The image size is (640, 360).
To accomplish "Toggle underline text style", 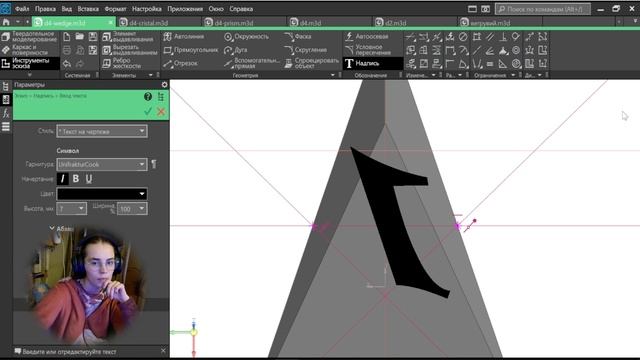I will 89,178.
